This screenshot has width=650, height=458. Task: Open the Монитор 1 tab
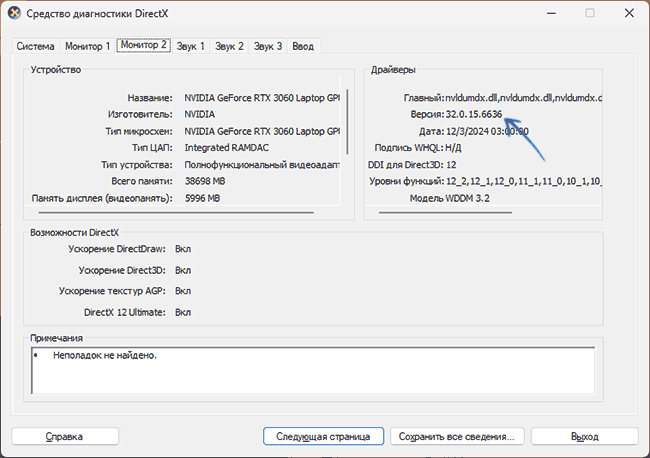click(87, 47)
